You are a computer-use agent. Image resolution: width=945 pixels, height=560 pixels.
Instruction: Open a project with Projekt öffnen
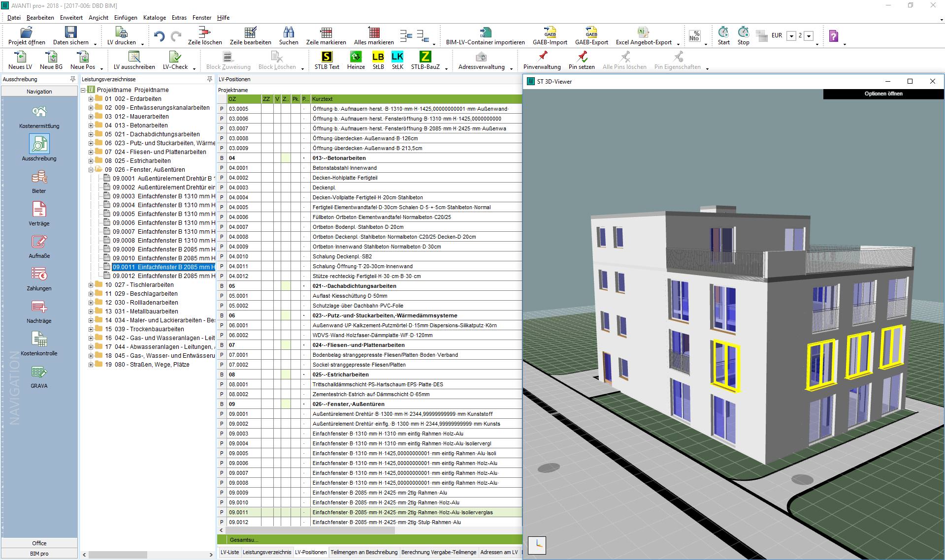(27, 36)
